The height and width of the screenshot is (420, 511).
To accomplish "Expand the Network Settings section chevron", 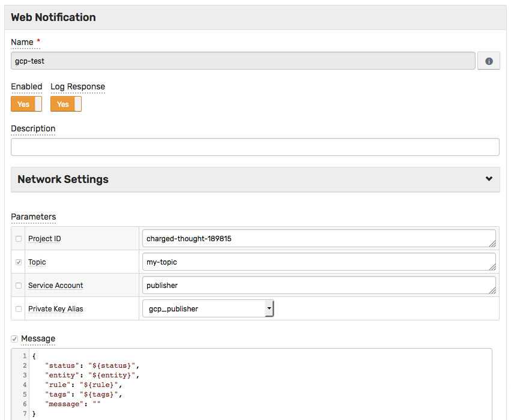I will [x=489, y=179].
